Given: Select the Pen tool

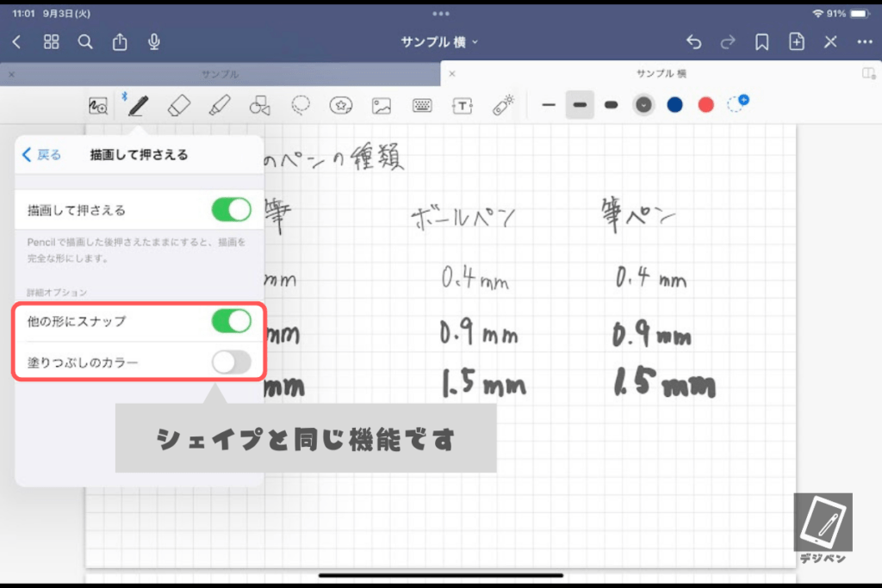Looking at the screenshot, I should point(138,106).
